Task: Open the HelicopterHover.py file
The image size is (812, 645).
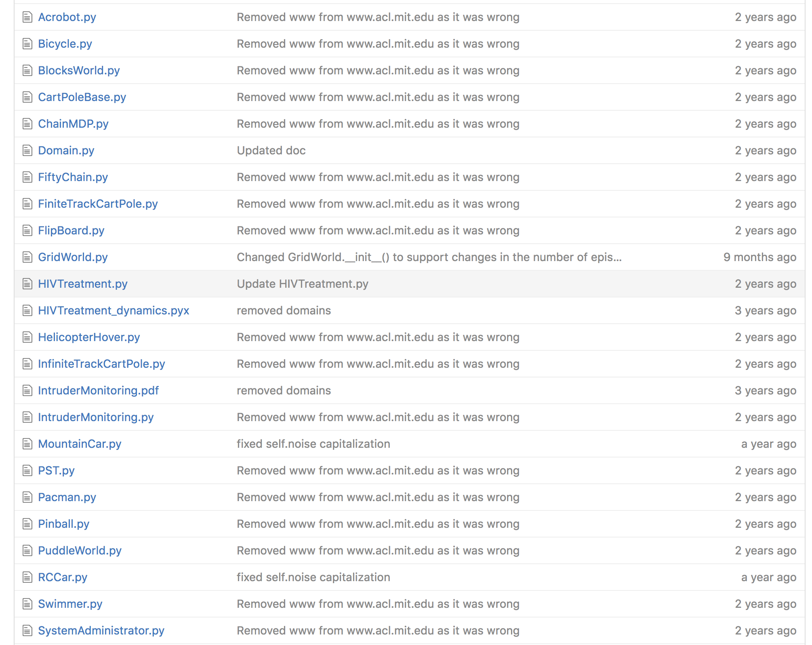Action: 89,337
